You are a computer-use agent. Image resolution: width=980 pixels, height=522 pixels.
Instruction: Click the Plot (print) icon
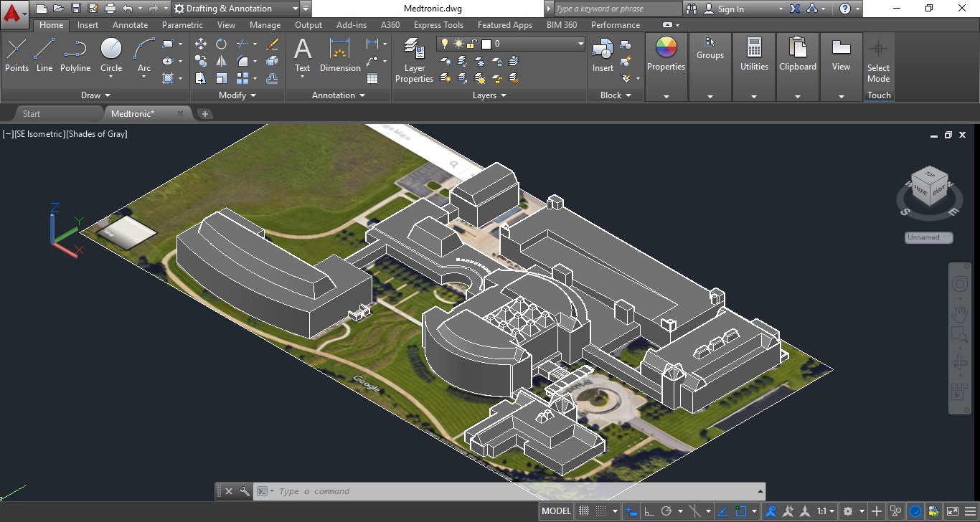(x=110, y=9)
